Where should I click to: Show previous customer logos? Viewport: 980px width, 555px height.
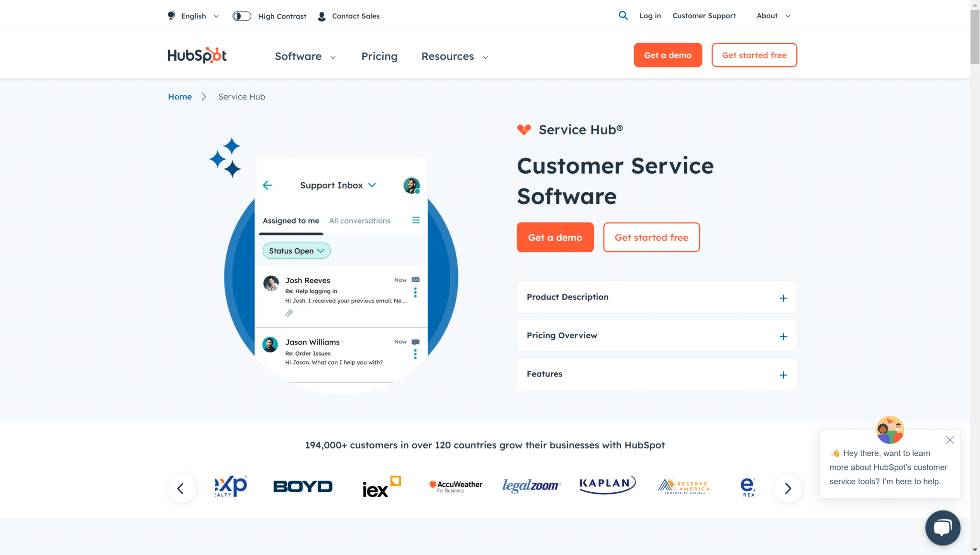(182, 488)
